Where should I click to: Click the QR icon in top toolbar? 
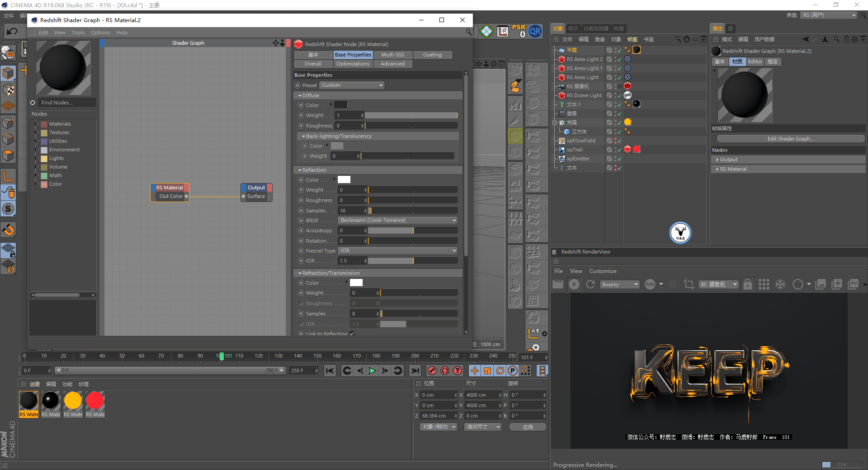tap(535, 31)
